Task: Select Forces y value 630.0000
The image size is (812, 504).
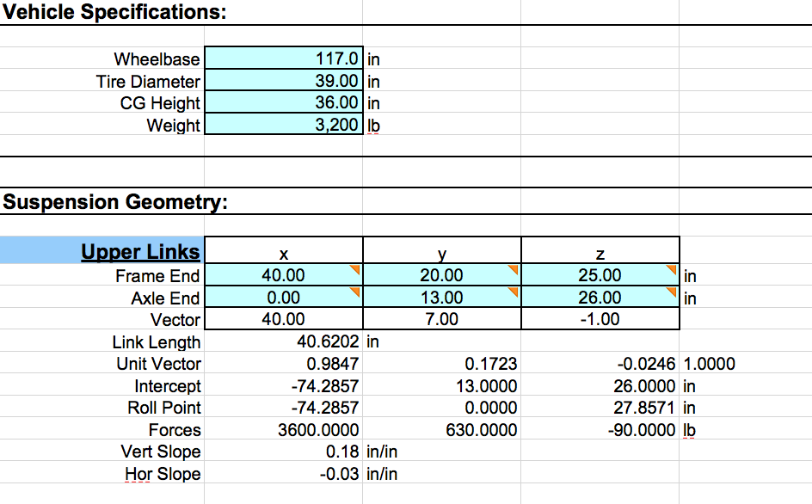Action: (x=481, y=429)
